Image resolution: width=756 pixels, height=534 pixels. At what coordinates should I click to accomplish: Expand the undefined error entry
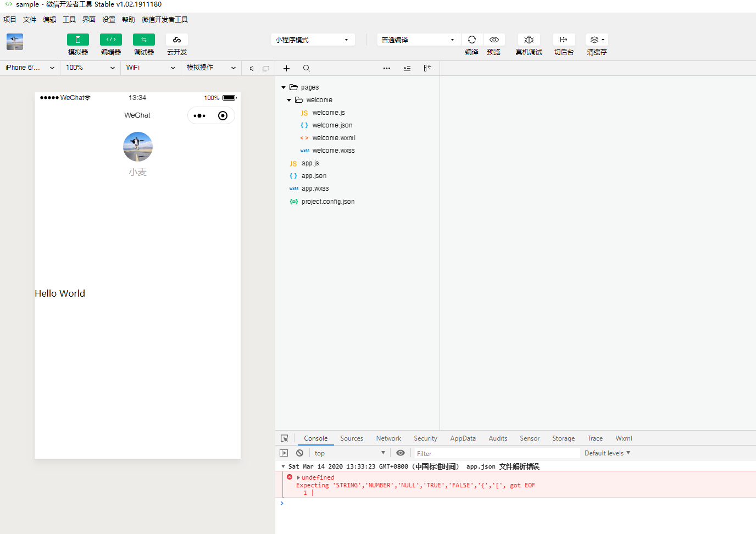pyautogui.click(x=298, y=477)
